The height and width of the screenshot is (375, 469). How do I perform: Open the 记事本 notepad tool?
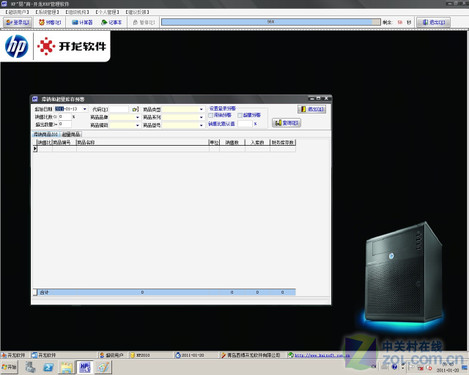[x=111, y=22]
